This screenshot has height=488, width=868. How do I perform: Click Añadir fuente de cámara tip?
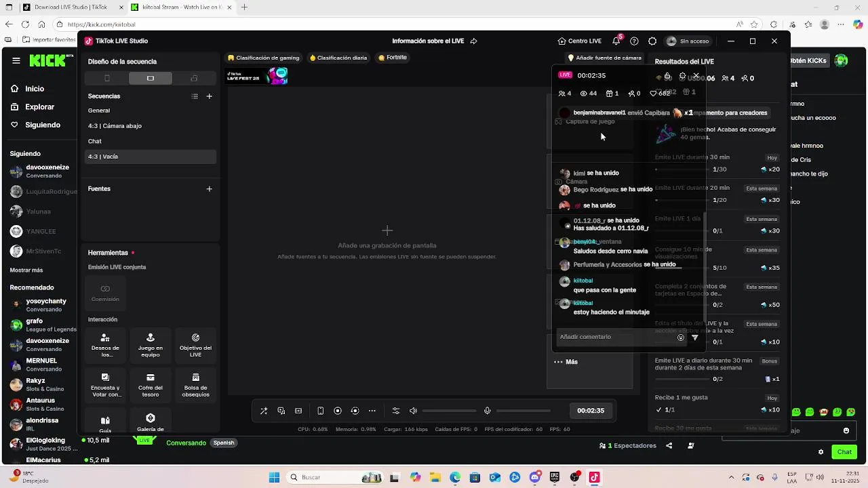(604, 58)
